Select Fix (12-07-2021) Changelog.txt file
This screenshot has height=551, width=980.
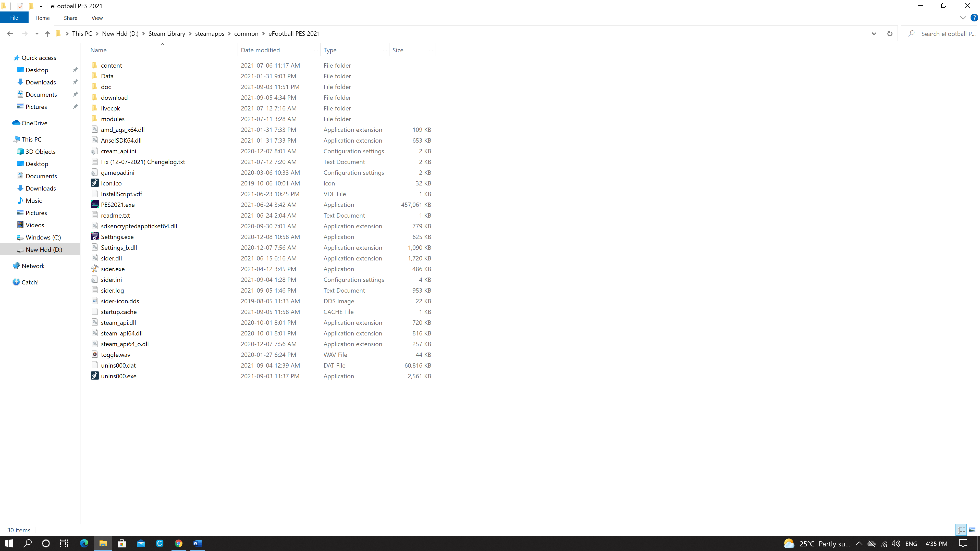click(143, 162)
